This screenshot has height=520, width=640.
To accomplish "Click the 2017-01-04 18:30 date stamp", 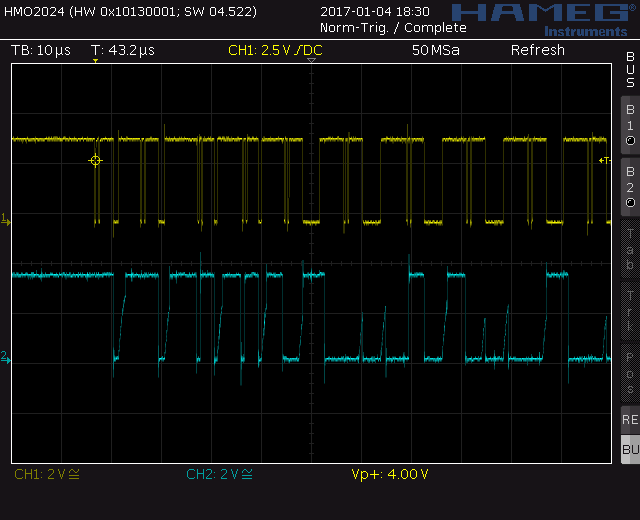I will 375,11.
